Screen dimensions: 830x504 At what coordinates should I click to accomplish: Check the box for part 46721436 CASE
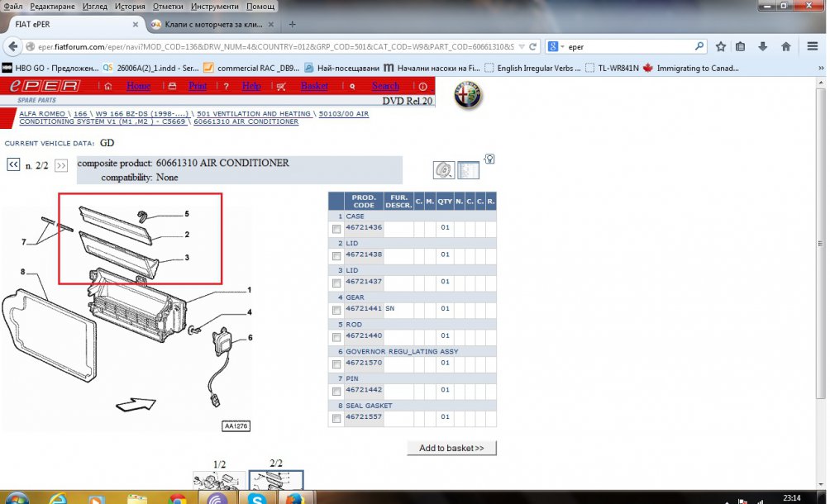click(x=336, y=229)
